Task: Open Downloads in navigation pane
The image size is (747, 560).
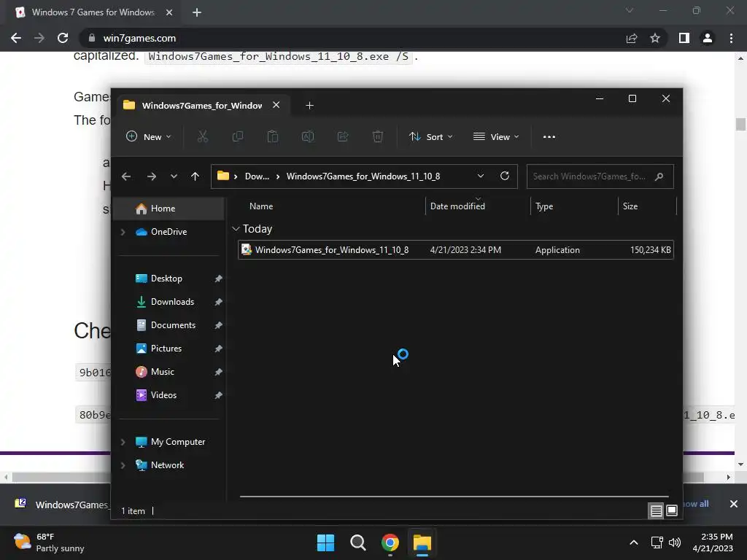Action: (x=172, y=302)
